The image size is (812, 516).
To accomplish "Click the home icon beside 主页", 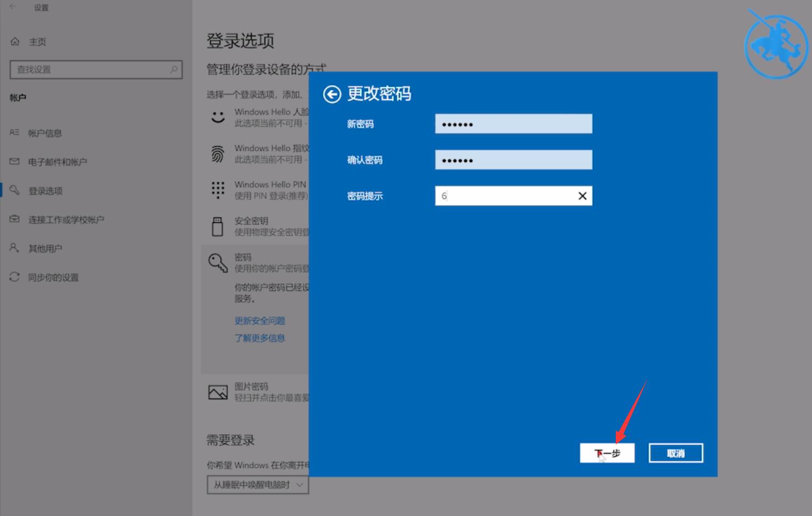I will click(x=15, y=42).
